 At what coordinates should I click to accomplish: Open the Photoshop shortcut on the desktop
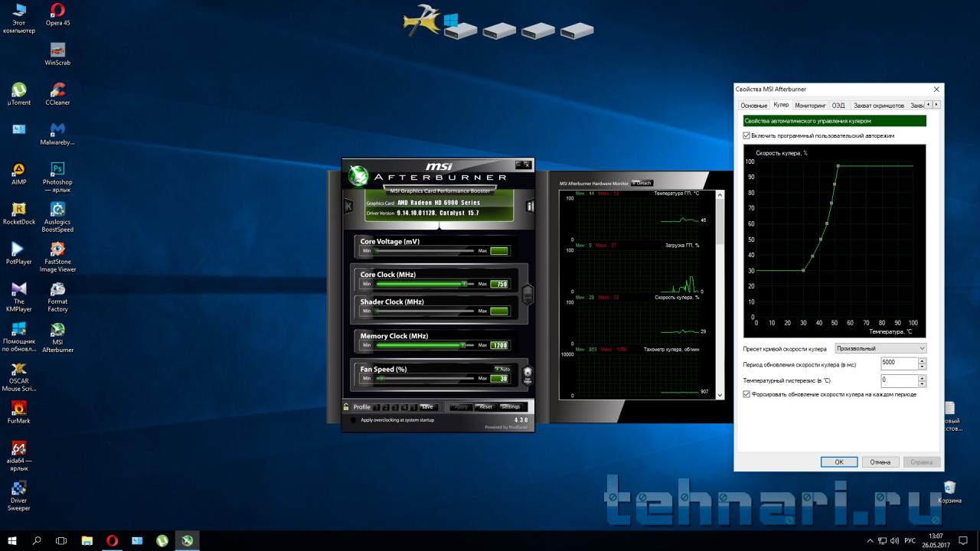click(57, 178)
